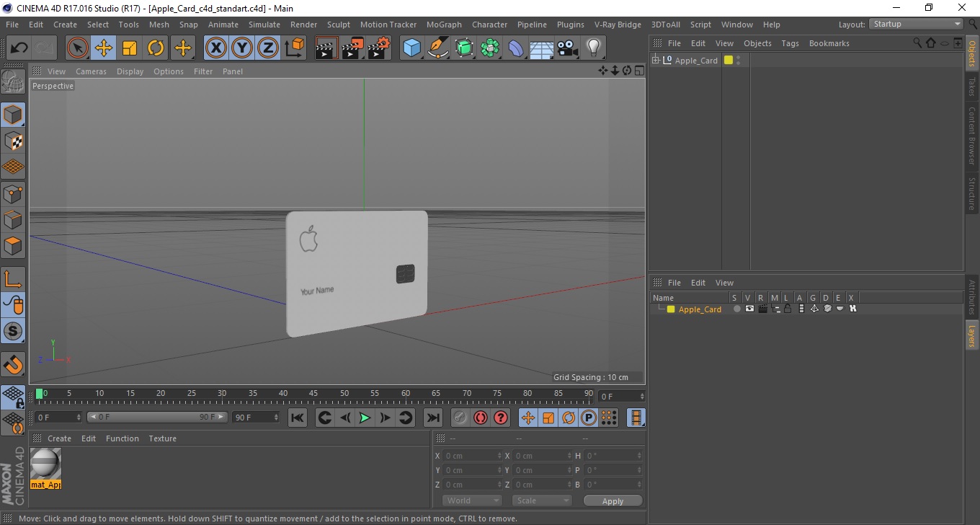This screenshot has height=525, width=980.
Task: Add a Camera object
Action: click(x=568, y=48)
